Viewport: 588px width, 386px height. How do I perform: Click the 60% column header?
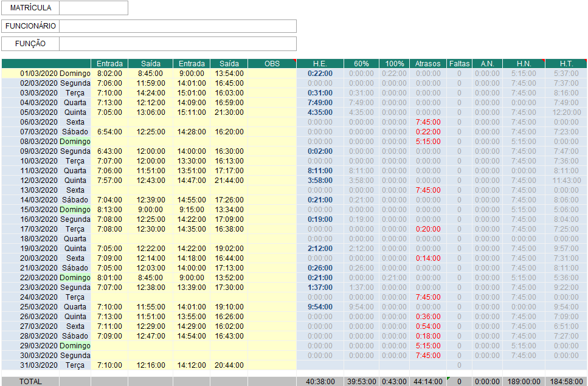click(361, 64)
